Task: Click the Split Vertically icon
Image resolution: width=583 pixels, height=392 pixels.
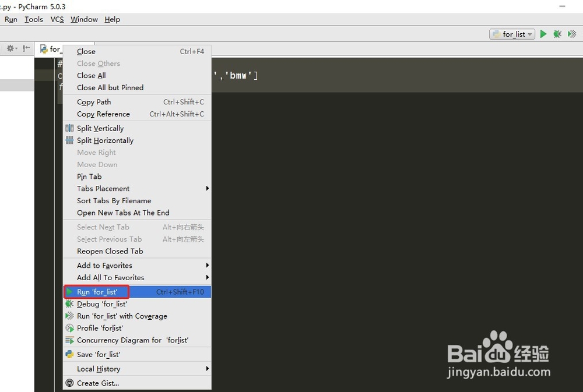Action: click(x=69, y=128)
